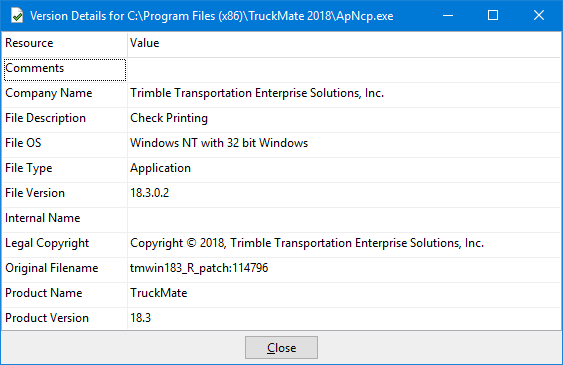Click the checkmark document icon in title bar
Viewport: 563px width, 365px height.
tap(17, 16)
